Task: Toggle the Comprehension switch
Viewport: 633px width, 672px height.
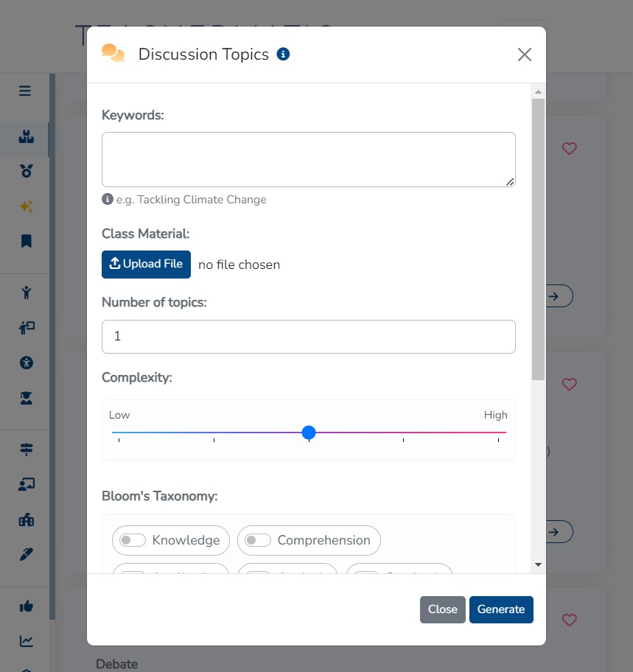Action: [x=258, y=540]
